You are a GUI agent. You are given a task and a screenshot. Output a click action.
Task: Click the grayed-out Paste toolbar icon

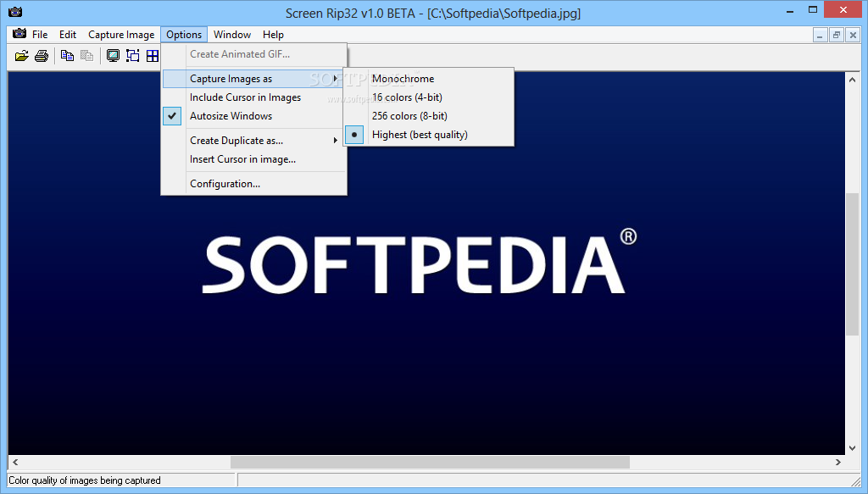(86, 55)
